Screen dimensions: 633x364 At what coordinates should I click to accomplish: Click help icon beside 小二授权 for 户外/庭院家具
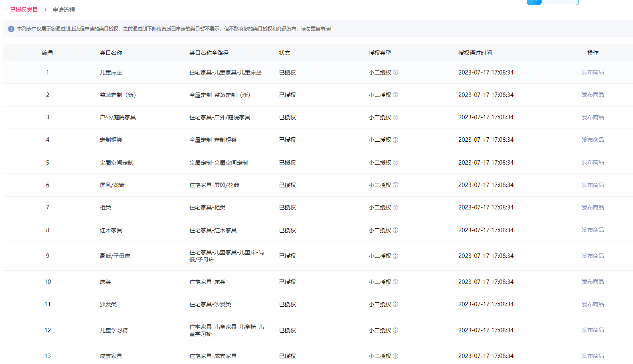pyautogui.click(x=395, y=117)
